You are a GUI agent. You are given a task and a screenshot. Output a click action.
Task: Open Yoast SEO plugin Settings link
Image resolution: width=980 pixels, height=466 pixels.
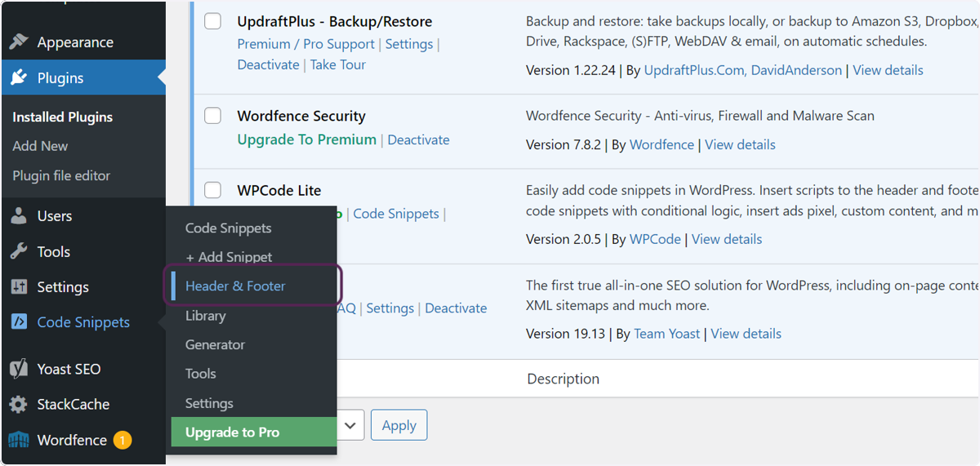[x=390, y=308]
